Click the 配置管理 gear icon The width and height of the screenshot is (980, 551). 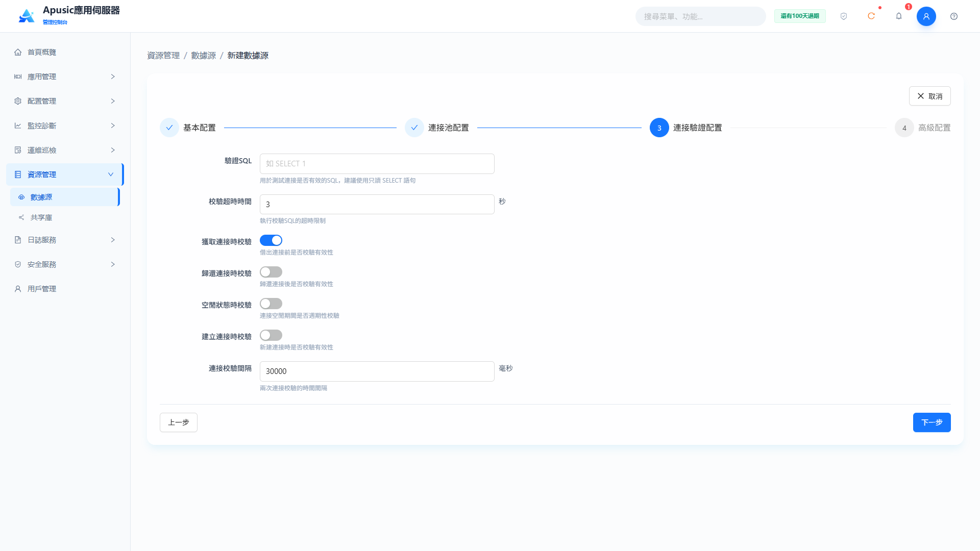point(18,101)
